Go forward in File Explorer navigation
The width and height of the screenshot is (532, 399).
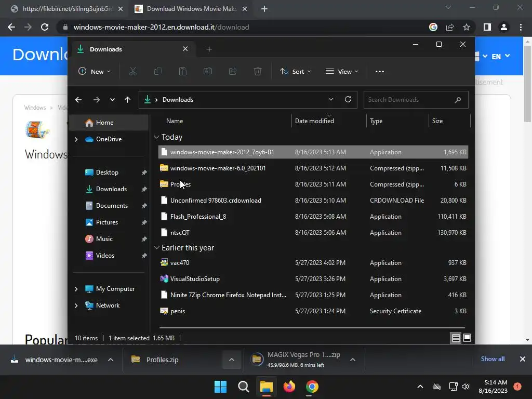pyautogui.click(x=96, y=100)
